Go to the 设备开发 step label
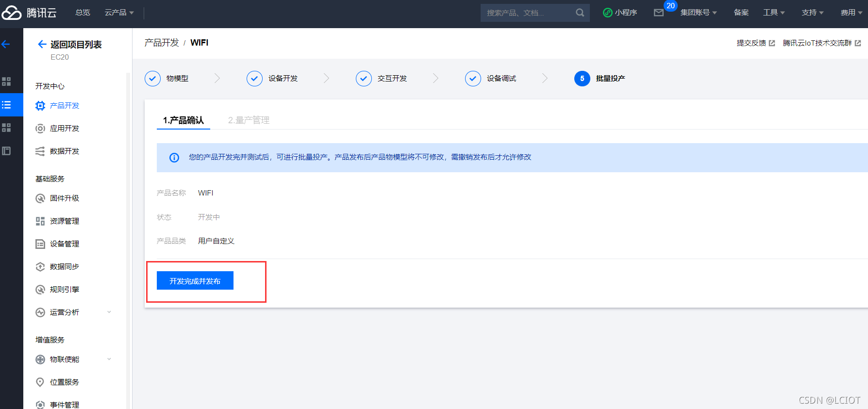The width and height of the screenshot is (868, 409). [x=283, y=79]
